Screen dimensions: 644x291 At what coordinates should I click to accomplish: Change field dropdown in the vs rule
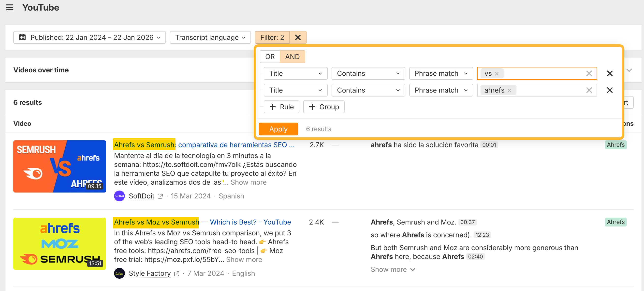point(295,73)
